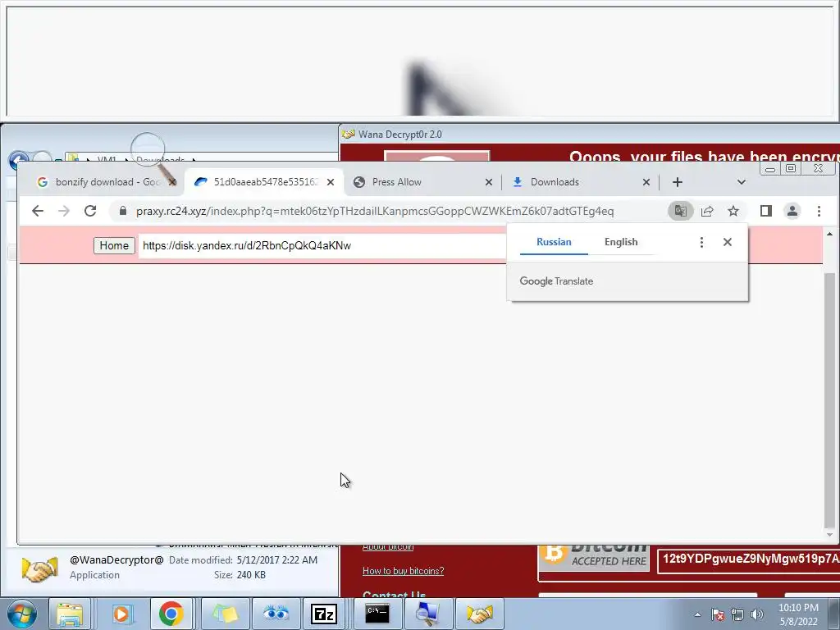Screen dimensions: 840x630
Task: Open the command prompt taskbar icon
Action: pyautogui.click(x=377, y=614)
